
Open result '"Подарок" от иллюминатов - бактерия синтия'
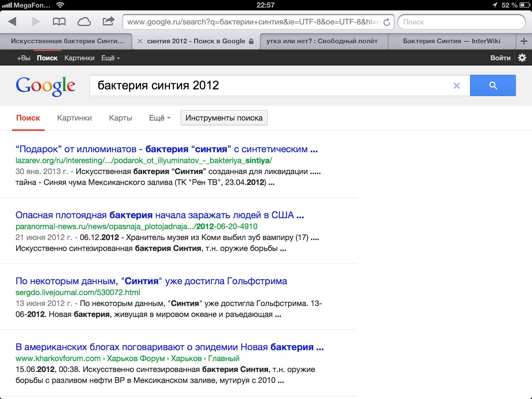pos(167,149)
